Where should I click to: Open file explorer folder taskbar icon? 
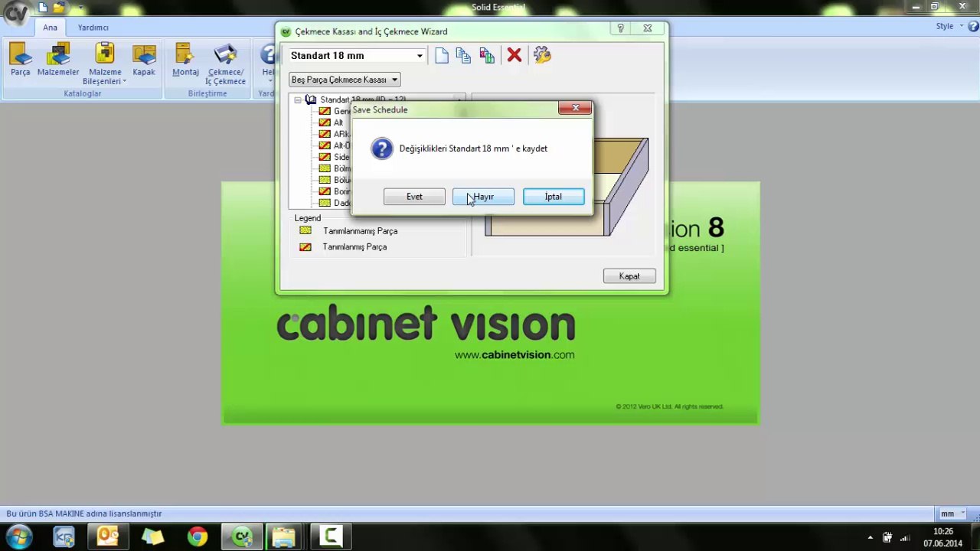[x=283, y=536]
